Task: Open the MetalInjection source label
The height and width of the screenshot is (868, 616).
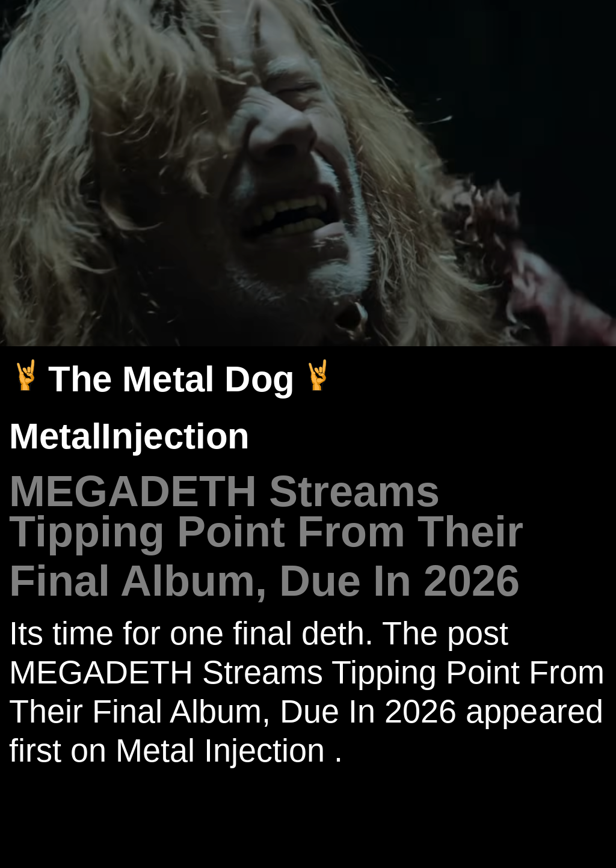Action: coord(129,436)
